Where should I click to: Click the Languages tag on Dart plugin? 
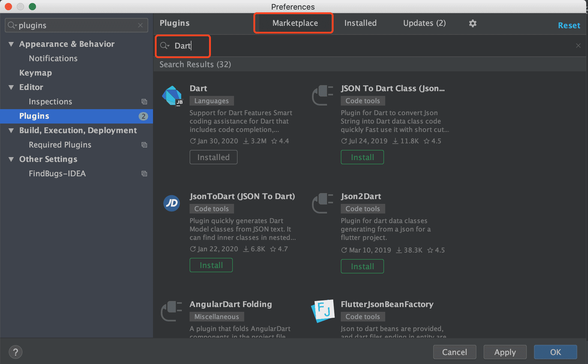point(211,101)
